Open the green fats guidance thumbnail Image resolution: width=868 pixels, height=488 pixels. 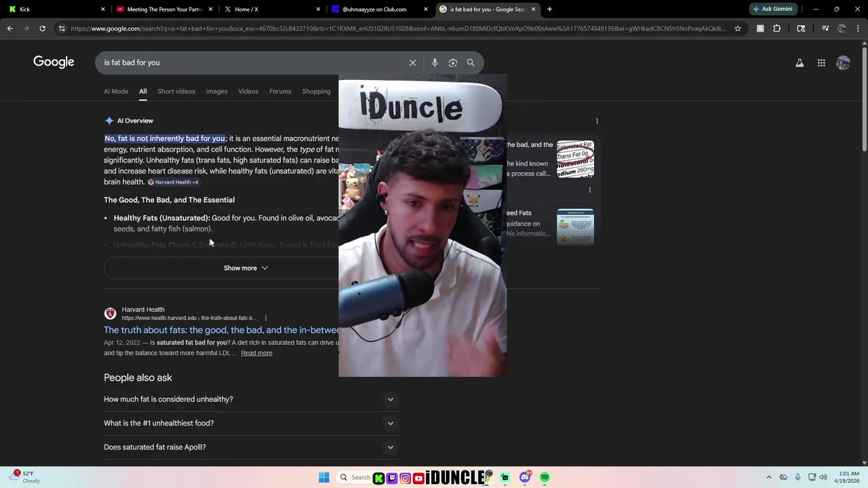click(x=575, y=227)
